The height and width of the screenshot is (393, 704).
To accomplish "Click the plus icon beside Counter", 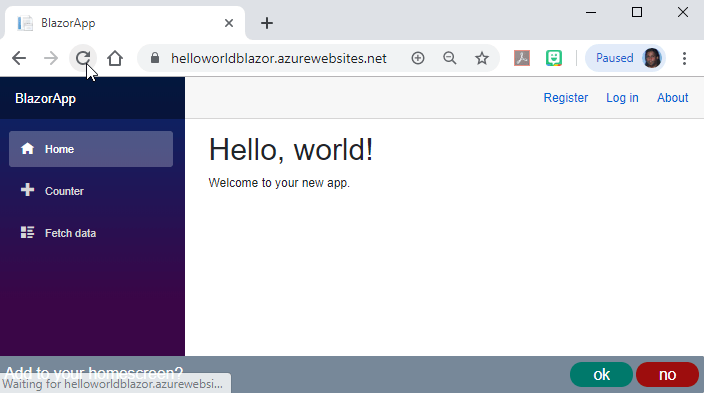I will (27, 190).
